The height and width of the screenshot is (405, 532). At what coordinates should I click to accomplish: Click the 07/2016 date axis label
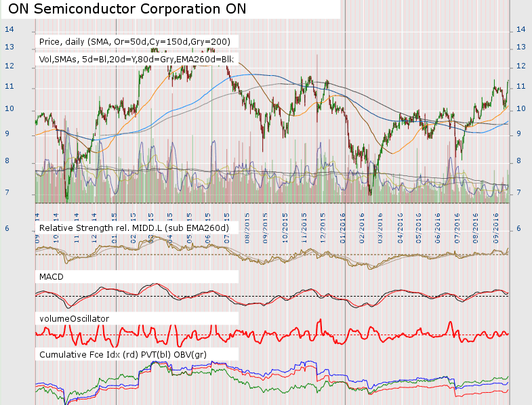pos(457,228)
